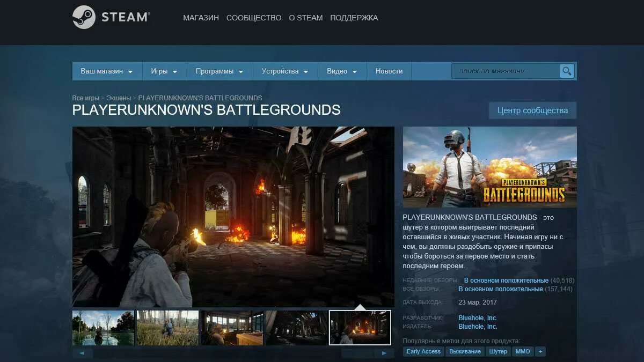Click the page title PLAYERUNKNOWN'S BATTLEGROUNDS

(206, 110)
